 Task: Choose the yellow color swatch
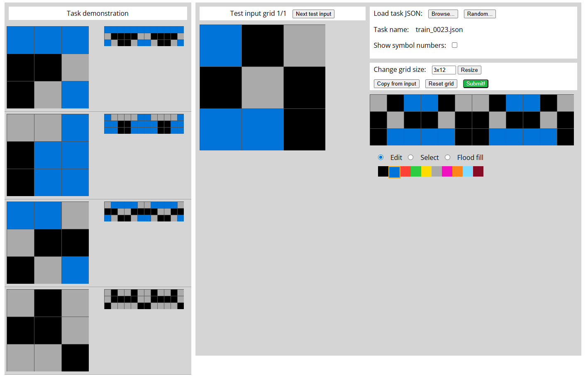[x=426, y=172]
